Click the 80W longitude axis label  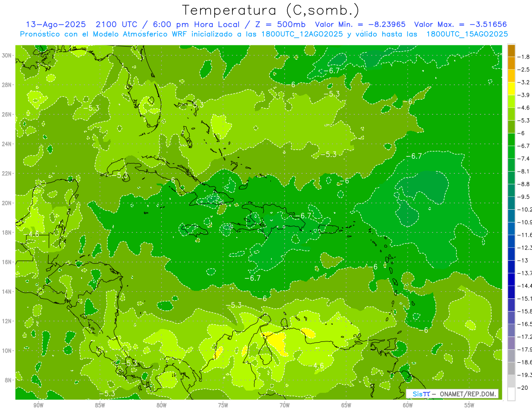161,405
